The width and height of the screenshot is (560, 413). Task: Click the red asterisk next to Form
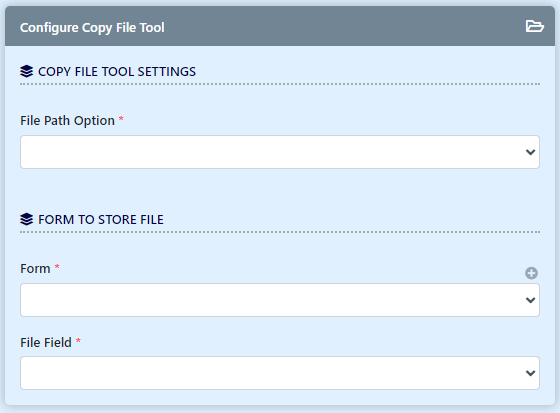pos(57,267)
